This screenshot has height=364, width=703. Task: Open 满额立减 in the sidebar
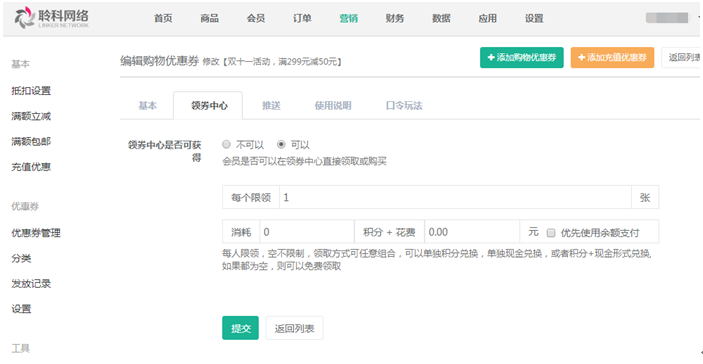[x=31, y=116]
